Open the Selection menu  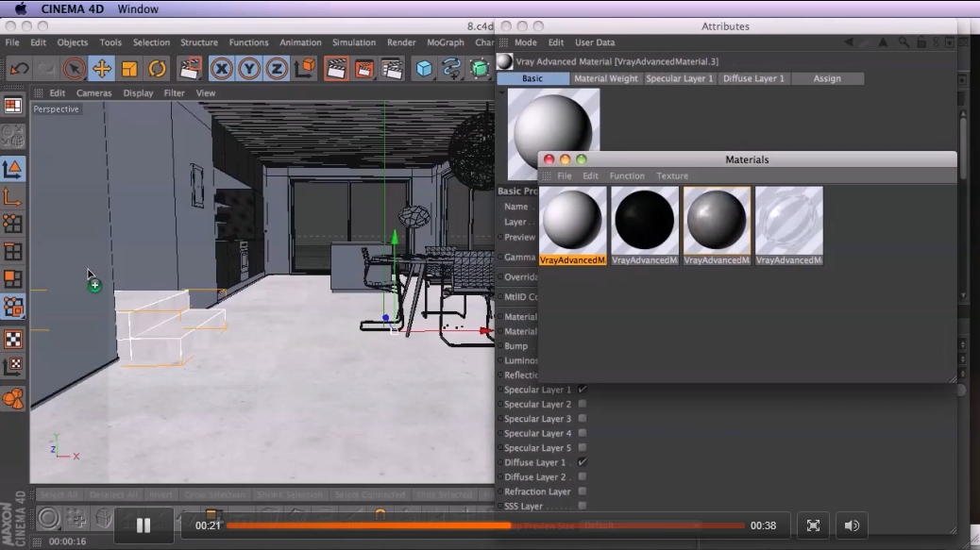(x=151, y=42)
